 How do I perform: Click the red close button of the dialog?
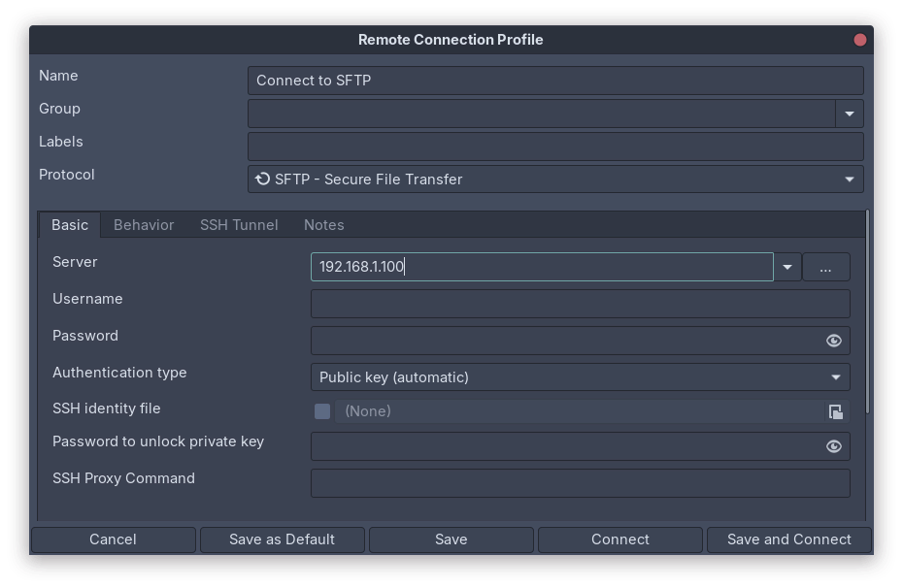click(859, 40)
